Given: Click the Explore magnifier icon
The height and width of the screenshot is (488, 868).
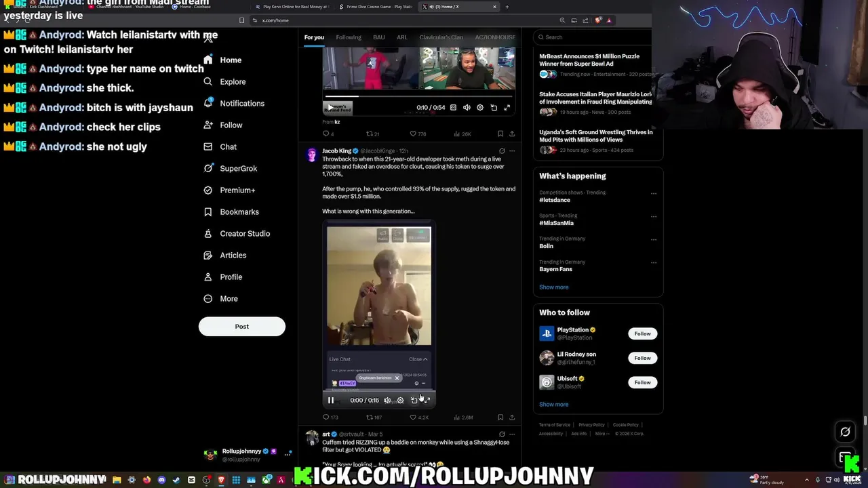Looking at the screenshot, I should click(208, 81).
